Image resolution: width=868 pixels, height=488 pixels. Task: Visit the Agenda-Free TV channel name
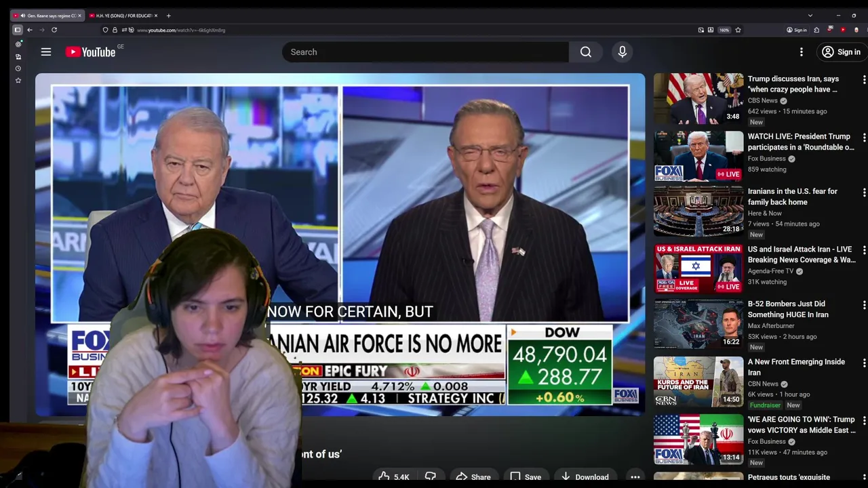click(770, 271)
